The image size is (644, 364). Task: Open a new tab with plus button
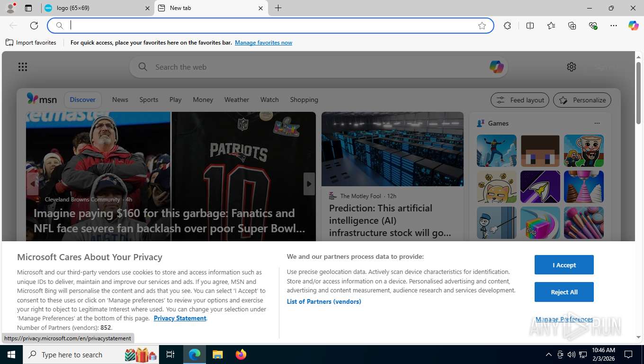(x=278, y=8)
